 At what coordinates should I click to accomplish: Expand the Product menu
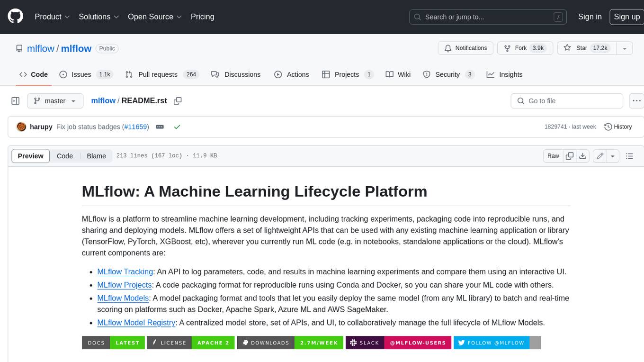point(52,17)
